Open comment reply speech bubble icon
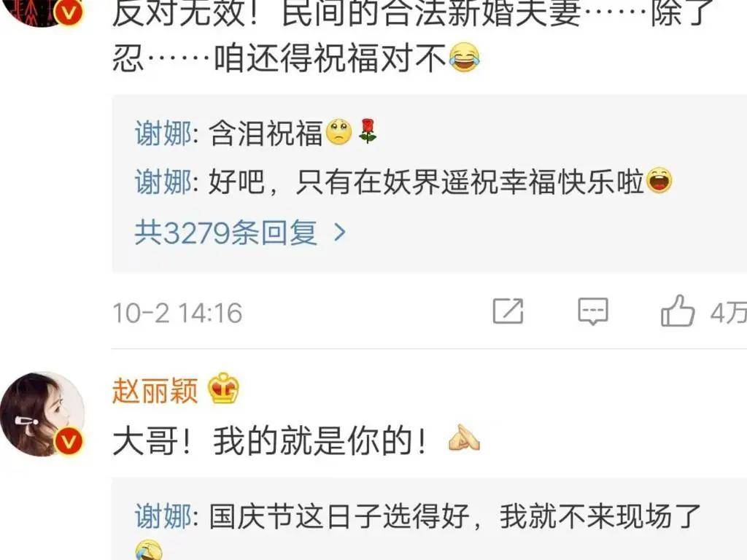747x560 pixels. click(593, 311)
